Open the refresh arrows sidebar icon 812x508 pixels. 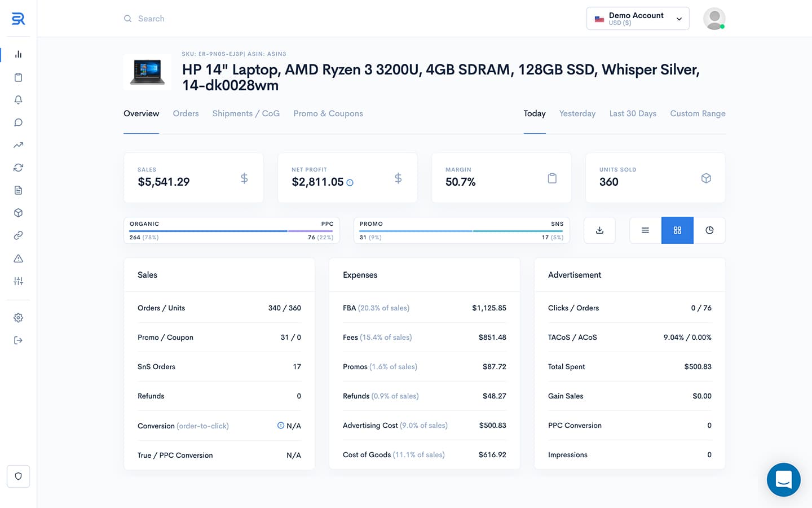[x=18, y=168]
